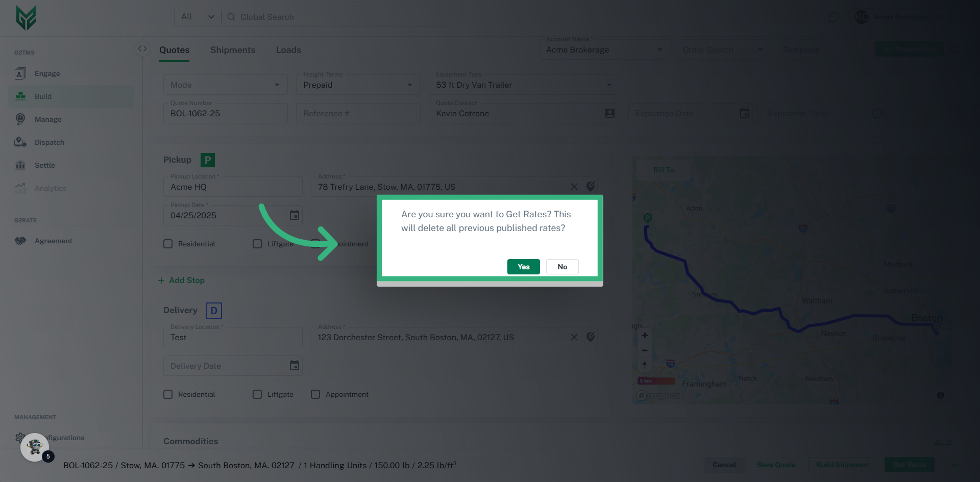Open the Freight Terms dropdown

(x=358, y=85)
